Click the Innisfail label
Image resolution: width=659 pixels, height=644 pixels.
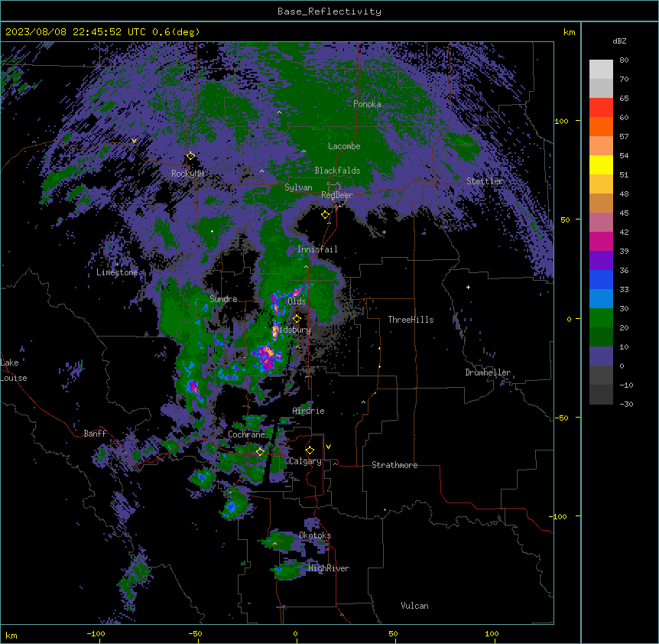point(317,249)
